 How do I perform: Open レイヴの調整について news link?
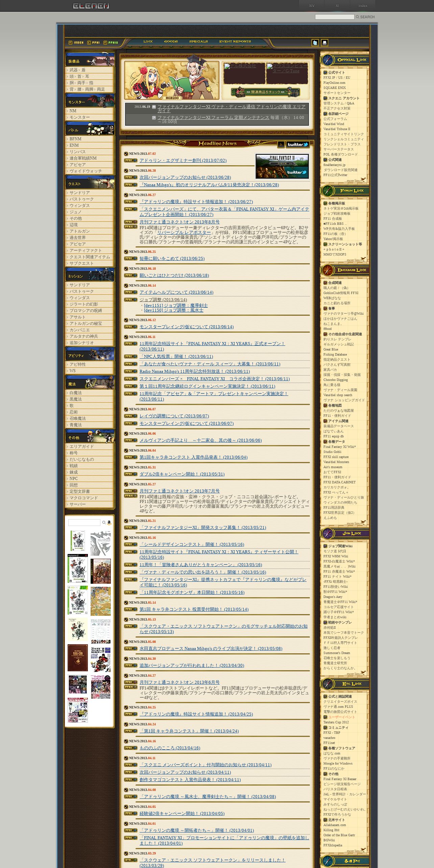point(174,416)
